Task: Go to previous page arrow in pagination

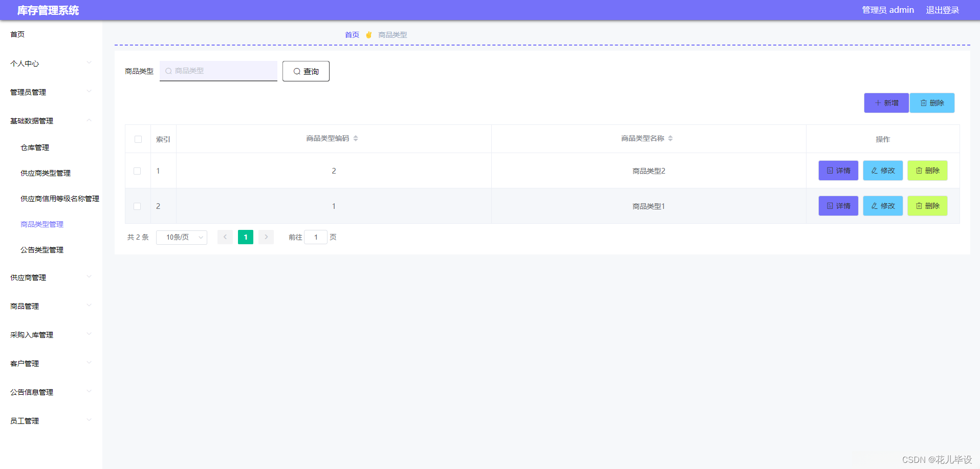Action: point(225,237)
